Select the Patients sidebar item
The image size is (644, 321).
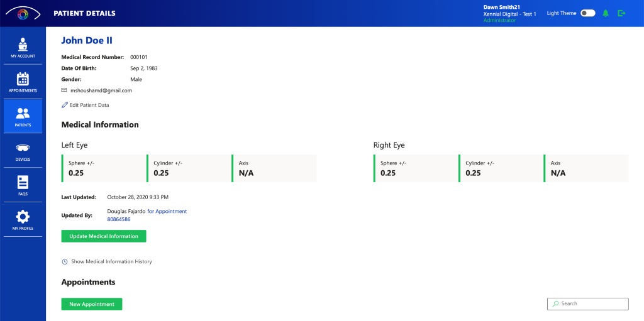[23, 116]
